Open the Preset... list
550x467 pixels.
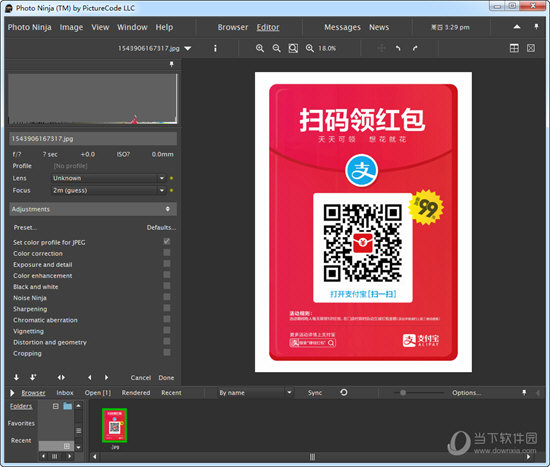(25, 228)
